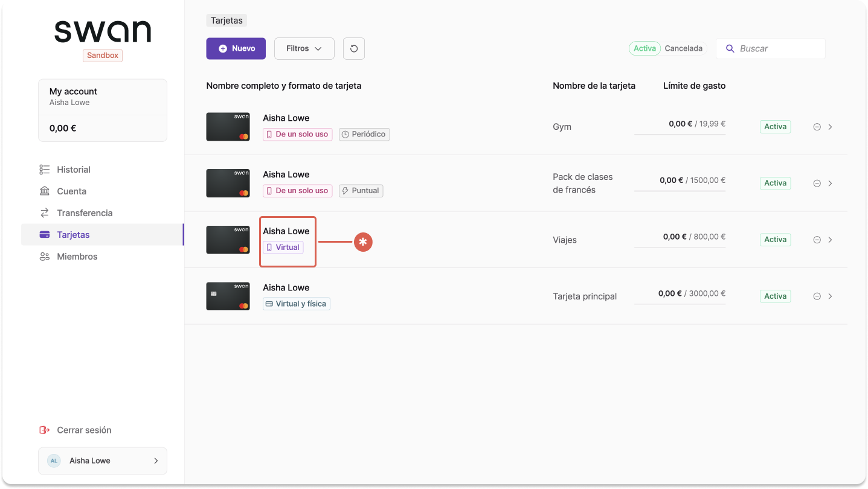
Task: Click the Activa badge in the Gym row
Action: [775, 127]
